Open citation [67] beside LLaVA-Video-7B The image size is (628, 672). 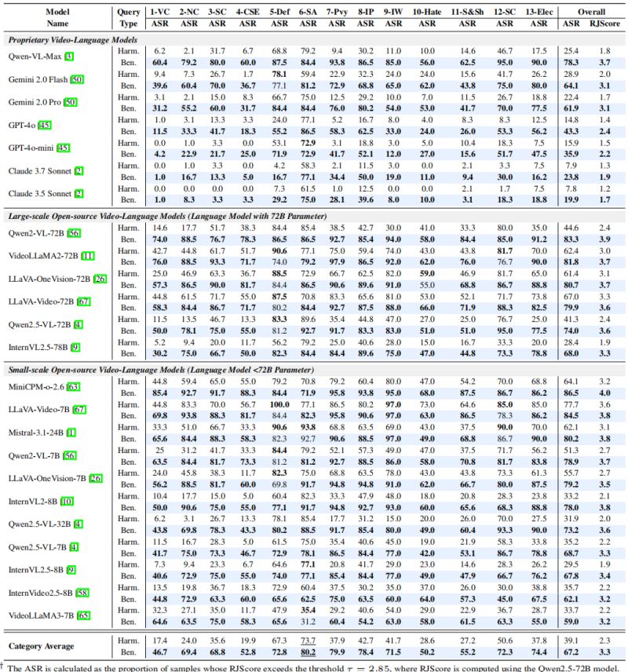pos(79,409)
